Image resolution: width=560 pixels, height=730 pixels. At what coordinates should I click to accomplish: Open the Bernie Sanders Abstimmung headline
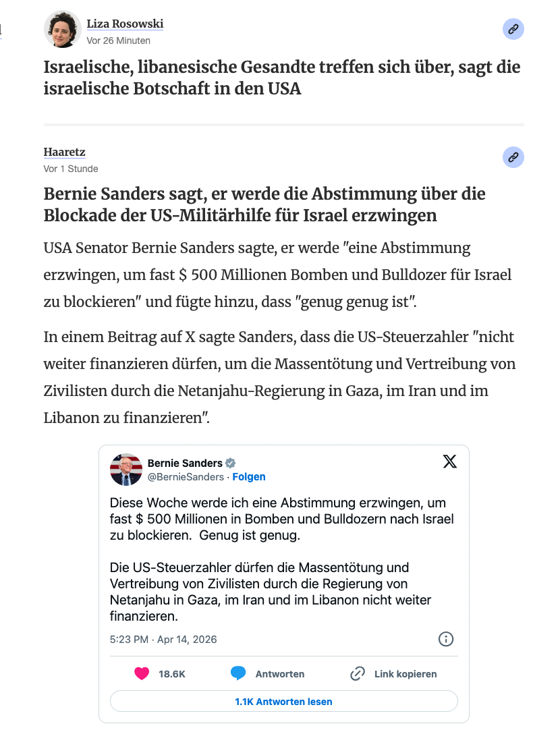tap(264, 204)
